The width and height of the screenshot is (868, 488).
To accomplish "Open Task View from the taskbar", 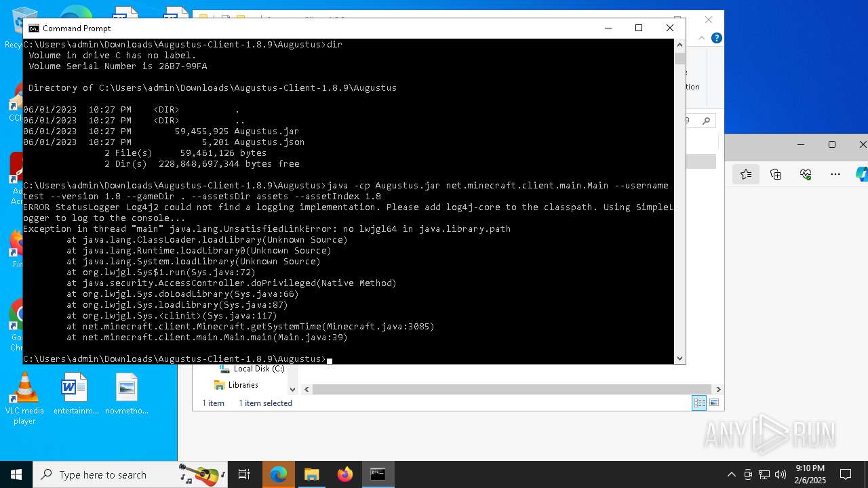I will [x=244, y=474].
